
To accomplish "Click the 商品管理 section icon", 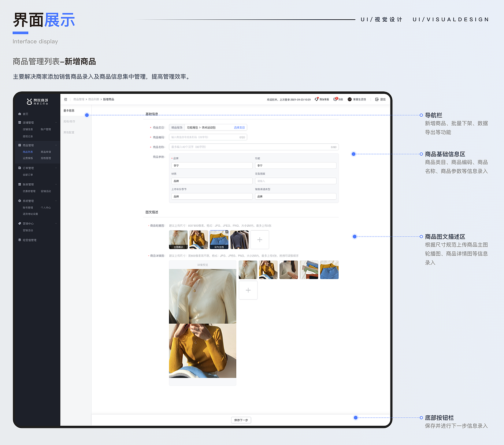I will coord(20,145).
